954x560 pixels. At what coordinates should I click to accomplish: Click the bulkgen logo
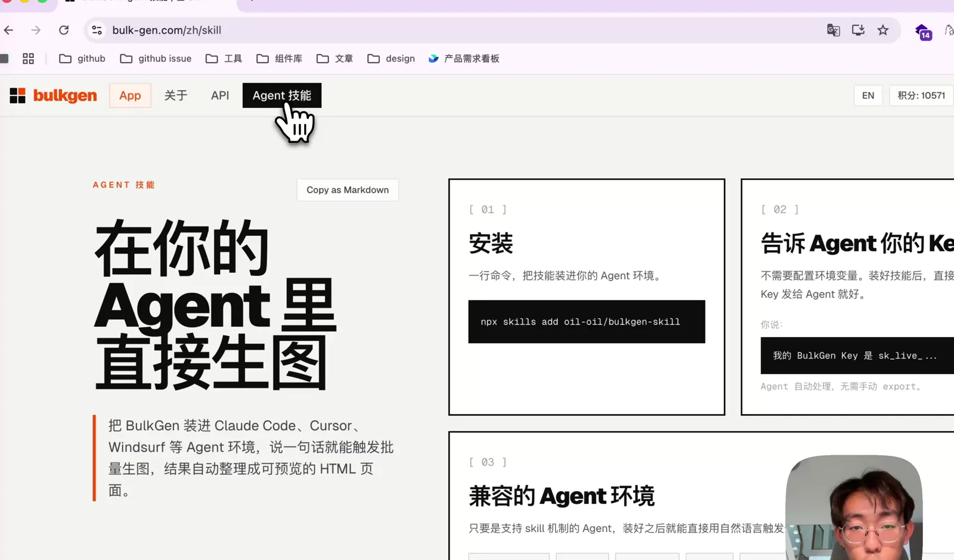[53, 95]
